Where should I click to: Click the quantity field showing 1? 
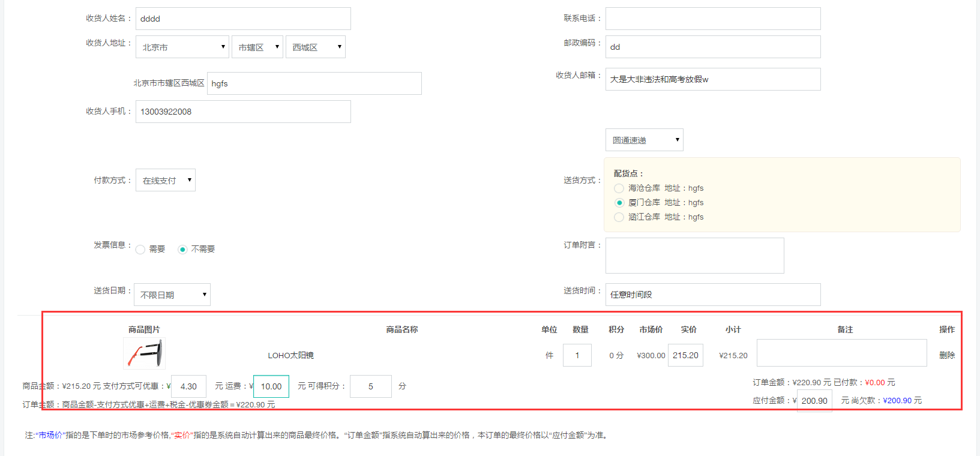[577, 355]
